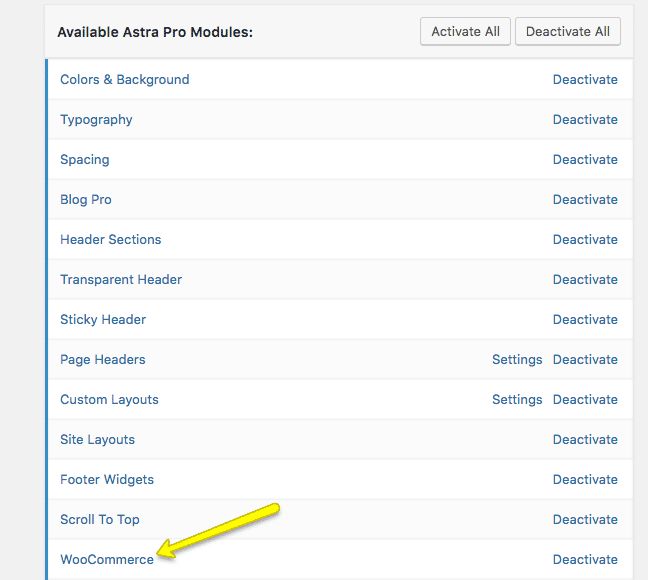Viewport: 648px width, 580px height.
Task: Open the Header Sections module link
Action: point(111,239)
